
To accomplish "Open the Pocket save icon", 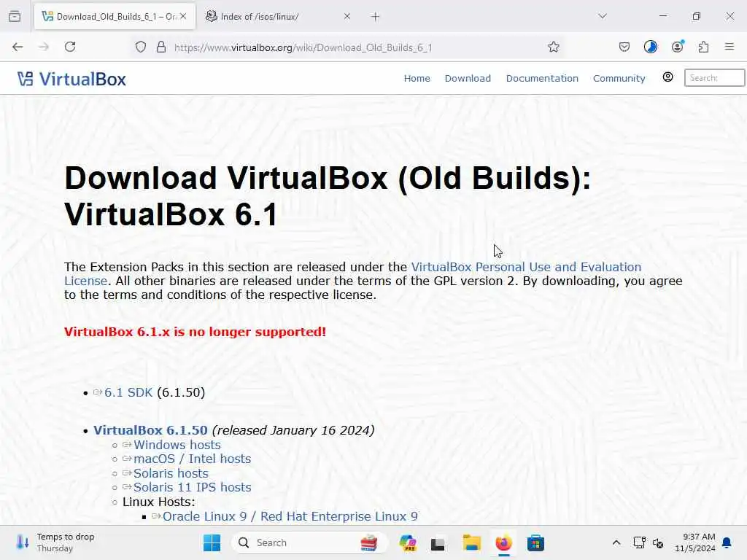I will tap(624, 47).
